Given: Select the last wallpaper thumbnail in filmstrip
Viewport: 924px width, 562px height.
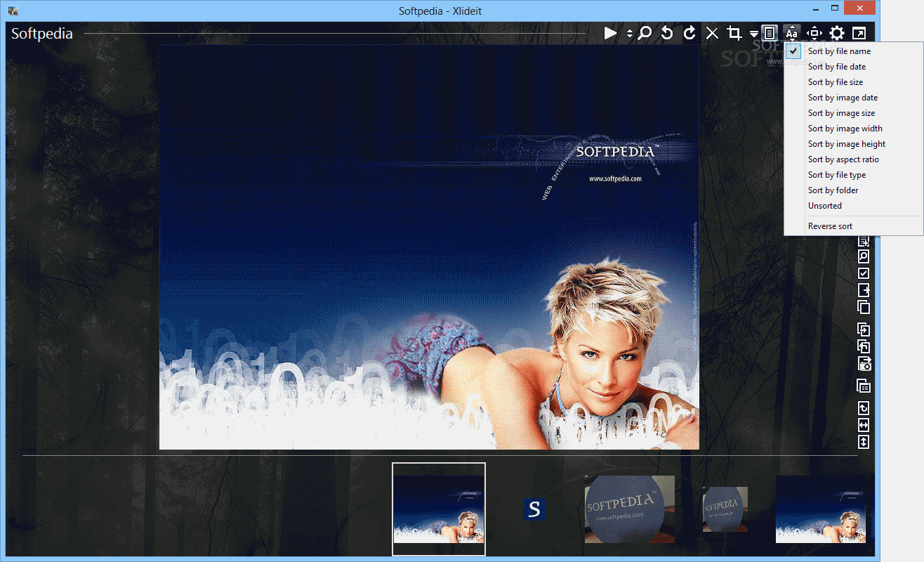Looking at the screenshot, I should [820, 509].
